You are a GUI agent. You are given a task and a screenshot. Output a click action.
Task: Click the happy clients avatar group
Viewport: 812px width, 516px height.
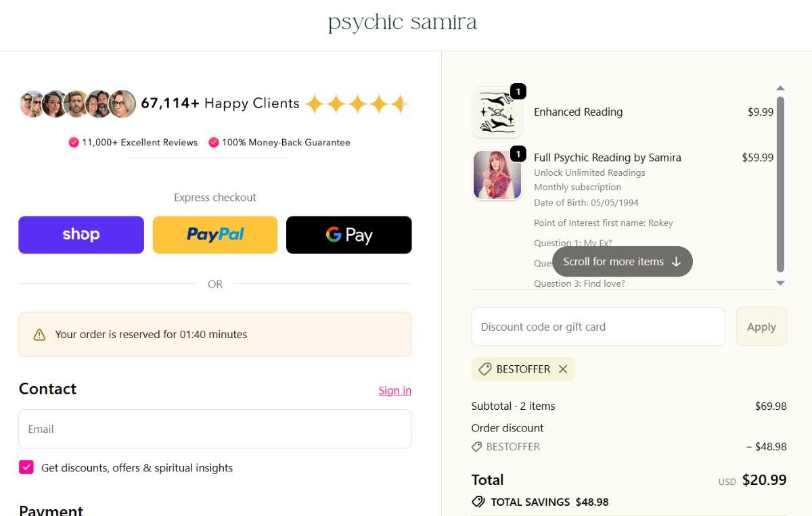pyautogui.click(x=78, y=104)
